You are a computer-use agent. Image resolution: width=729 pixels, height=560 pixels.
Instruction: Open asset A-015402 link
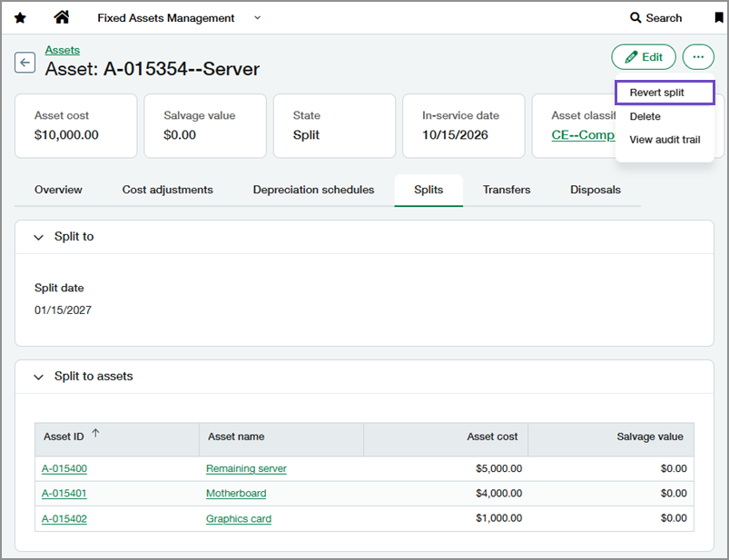pyautogui.click(x=64, y=518)
